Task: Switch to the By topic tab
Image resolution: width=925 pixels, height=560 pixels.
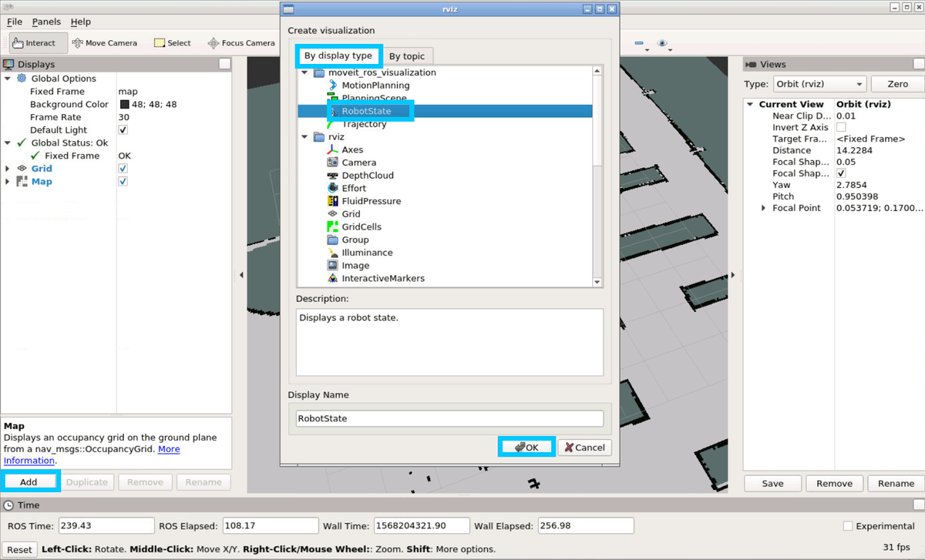Action: [408, 56]
